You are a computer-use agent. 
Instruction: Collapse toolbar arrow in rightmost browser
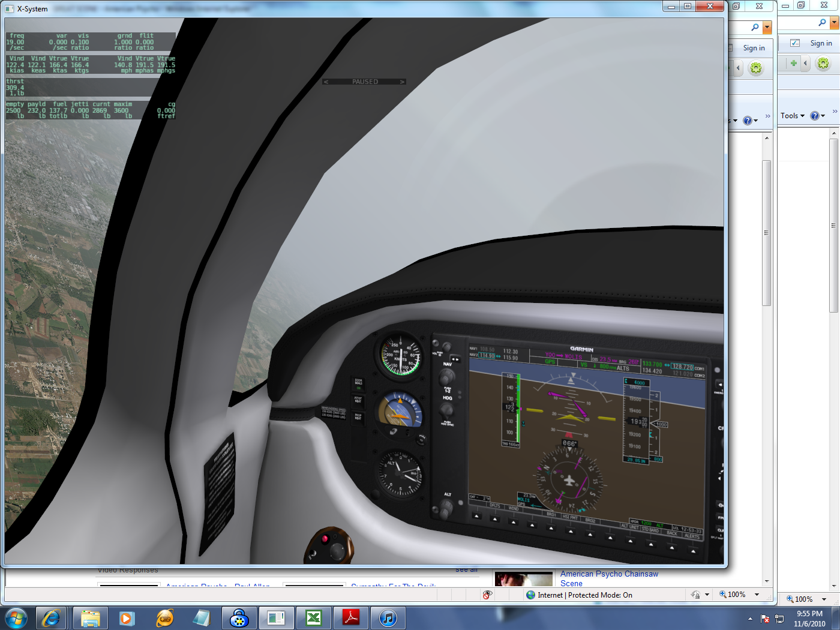tap(806, 63)
